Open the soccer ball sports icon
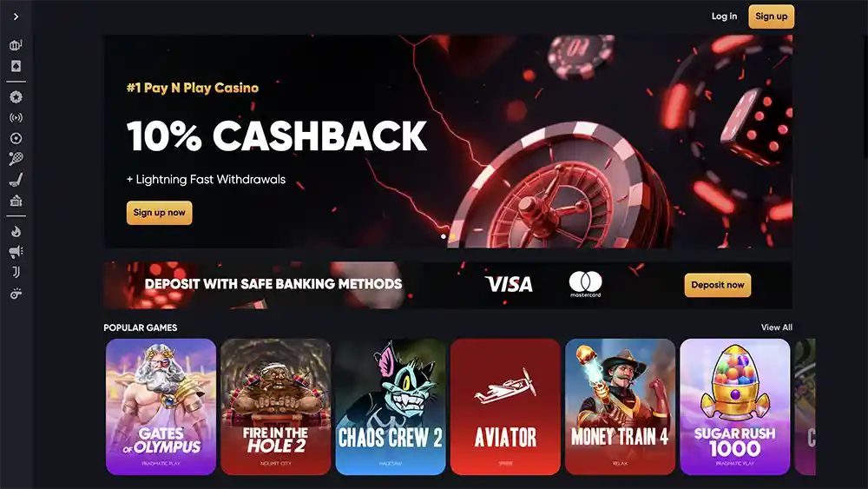 click(x=16, y=138)
